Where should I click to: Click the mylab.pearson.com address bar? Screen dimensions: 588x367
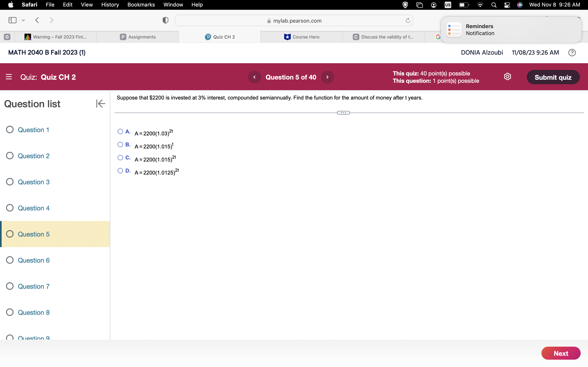pyautogui.click(x=297, y=20)
